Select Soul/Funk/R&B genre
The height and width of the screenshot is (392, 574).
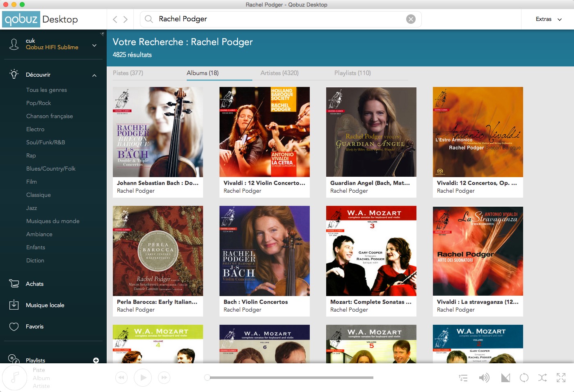[46, 142]
